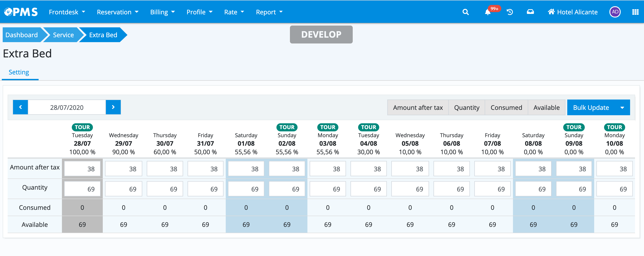Open the Frontdesk dropdown menu

[67, 12]
